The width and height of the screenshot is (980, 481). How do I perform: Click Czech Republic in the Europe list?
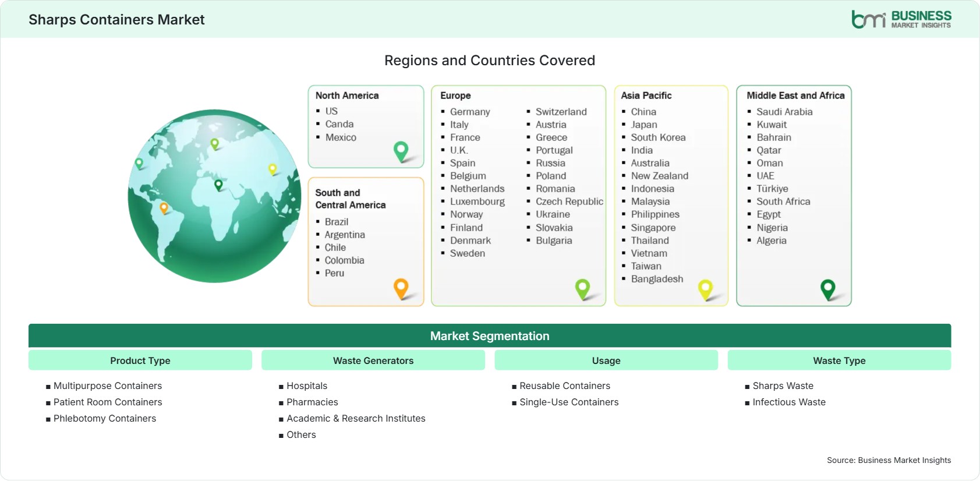[569, 201]
